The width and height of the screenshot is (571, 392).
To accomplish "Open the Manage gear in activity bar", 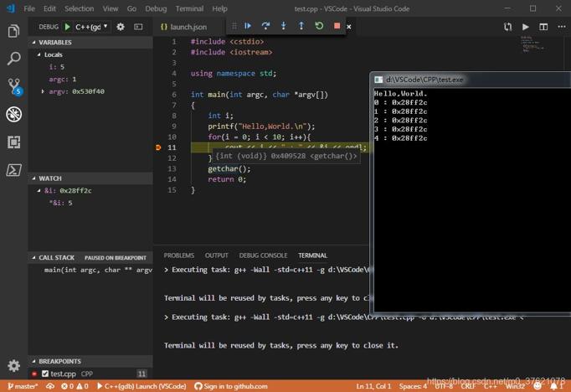I will [13, 365].
